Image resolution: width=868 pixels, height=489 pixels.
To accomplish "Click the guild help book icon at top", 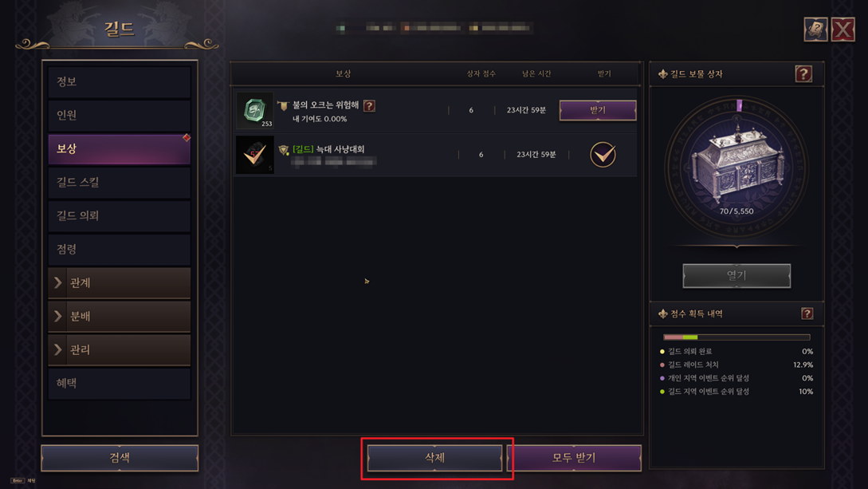I will (x=815, y=30).
